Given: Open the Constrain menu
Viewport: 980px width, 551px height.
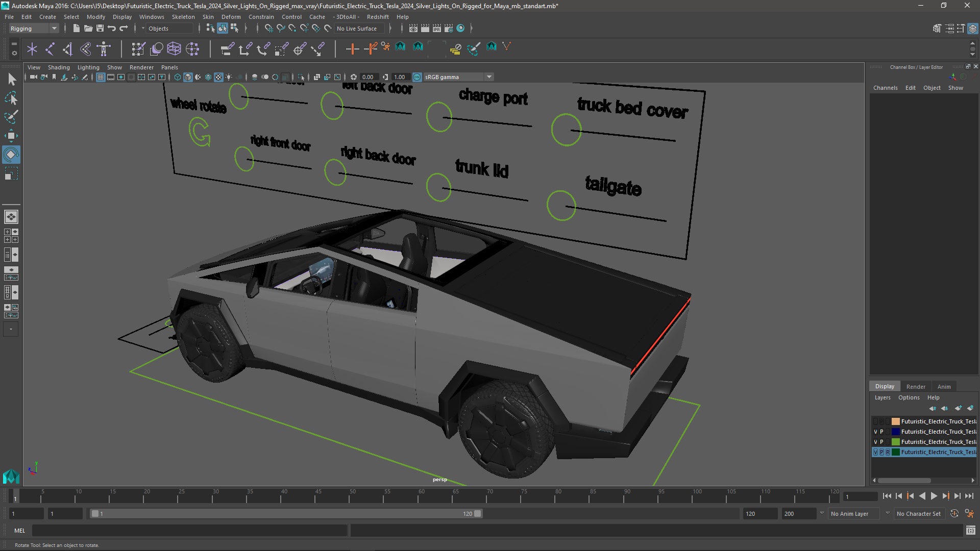Looking at the screenshot, I should [261, 17].
